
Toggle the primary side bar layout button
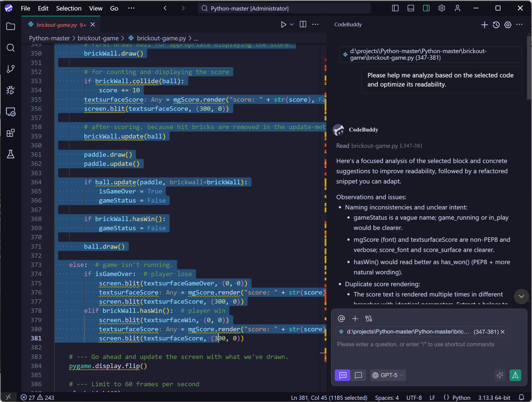[395, 8]
